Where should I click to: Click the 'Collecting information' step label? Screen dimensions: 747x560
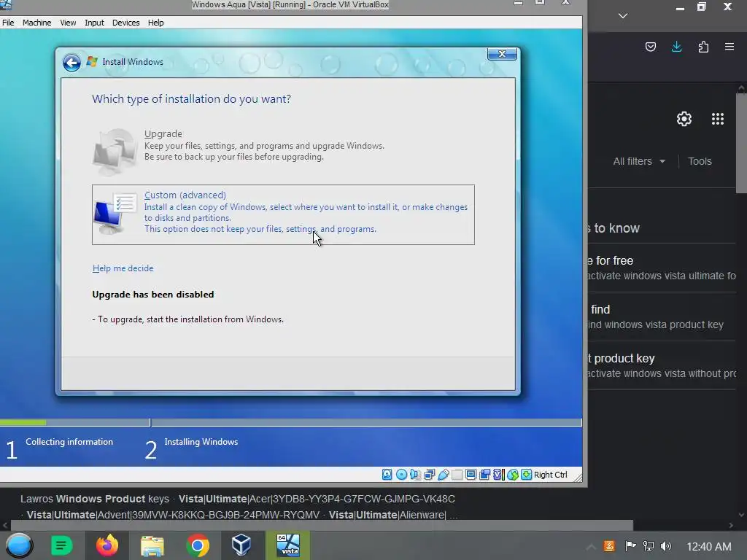pyautogui.click(x=69, y=442)
